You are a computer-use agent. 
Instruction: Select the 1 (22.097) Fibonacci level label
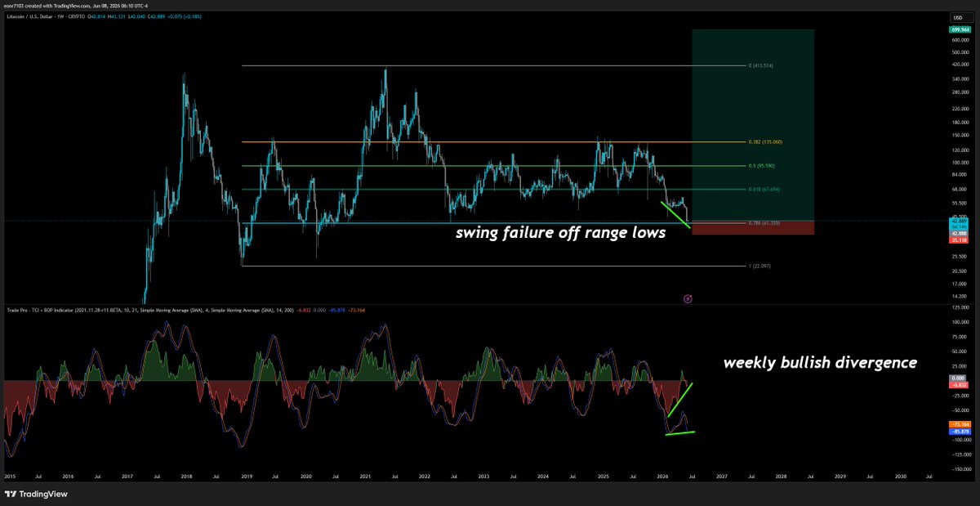tap(759, 266)
